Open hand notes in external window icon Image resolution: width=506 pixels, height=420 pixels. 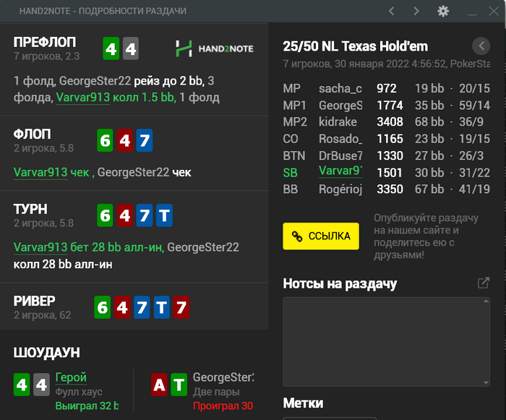pos(484,283)
